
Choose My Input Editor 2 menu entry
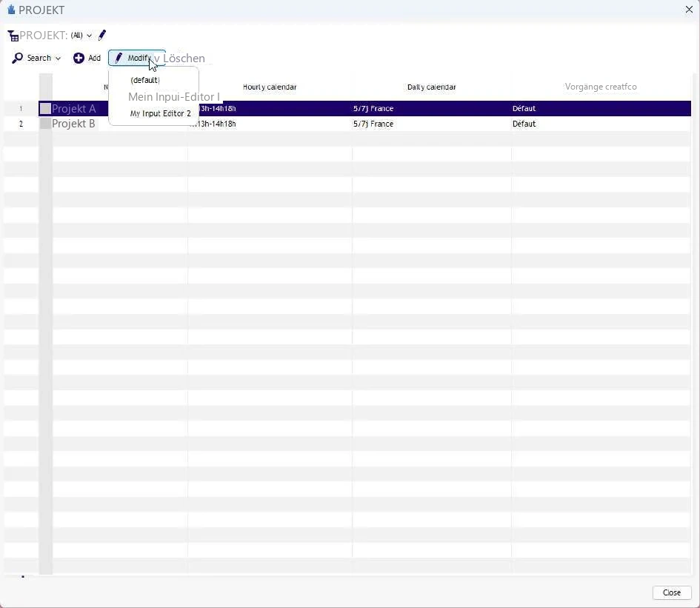click(161, 113)
